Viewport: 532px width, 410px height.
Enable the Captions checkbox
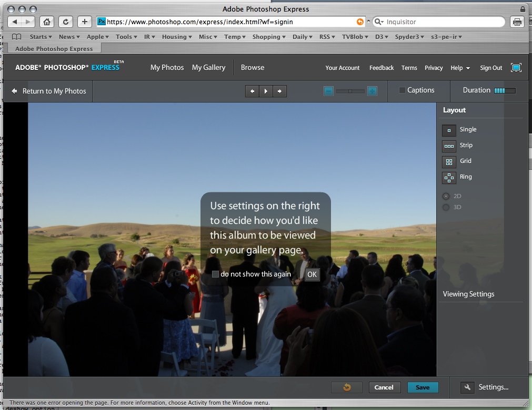coord(403,90)
